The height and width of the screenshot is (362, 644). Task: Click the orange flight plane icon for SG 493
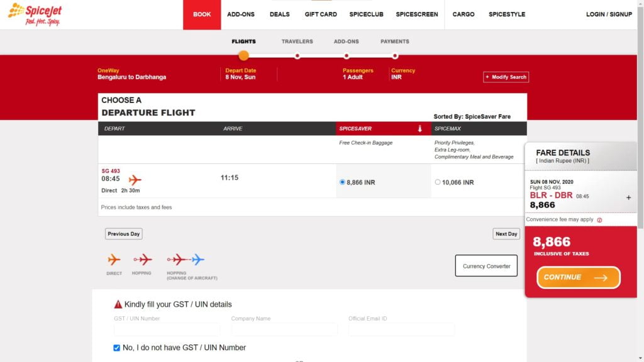click(x=135, y=180)
